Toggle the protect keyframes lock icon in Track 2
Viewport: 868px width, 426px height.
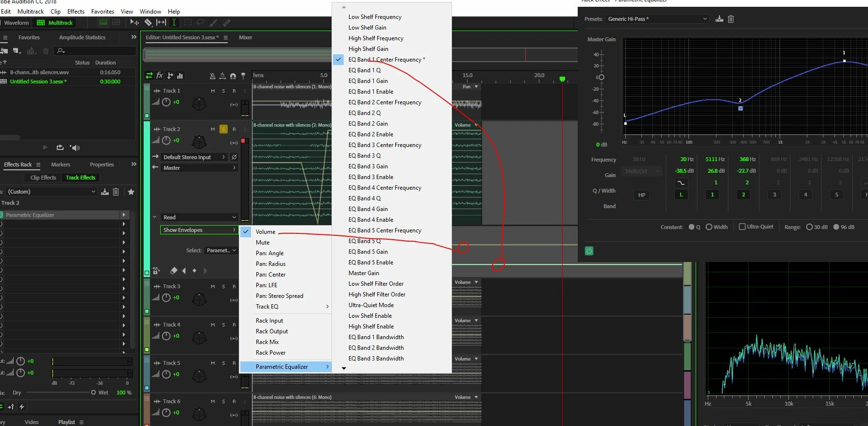[156, 270]
